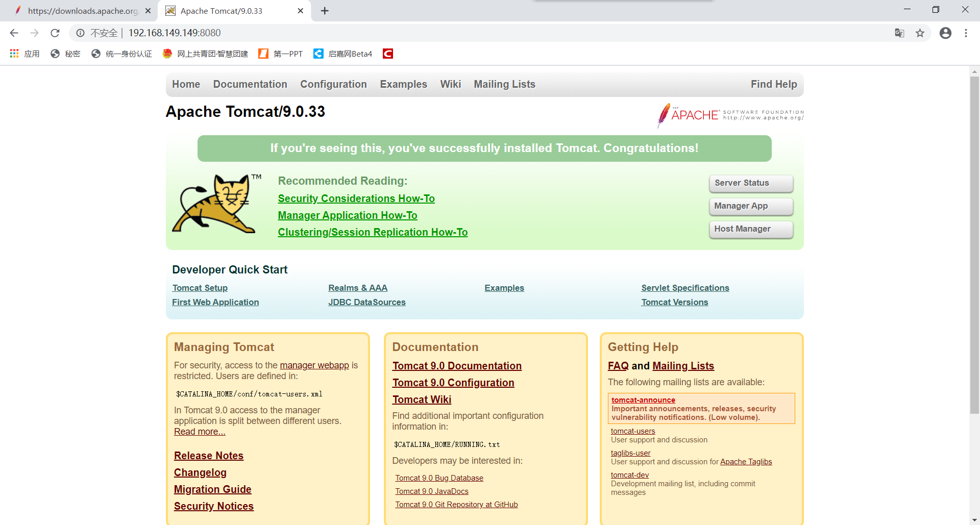
Task: Close the downloads.apache.org tab
Action: pos(148,11)
